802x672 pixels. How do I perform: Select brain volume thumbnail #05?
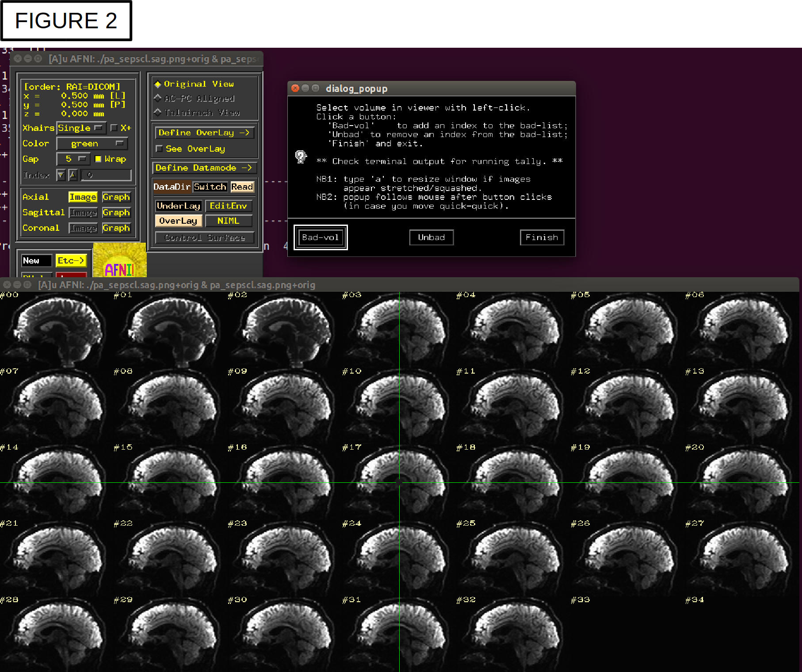(627, 329)
